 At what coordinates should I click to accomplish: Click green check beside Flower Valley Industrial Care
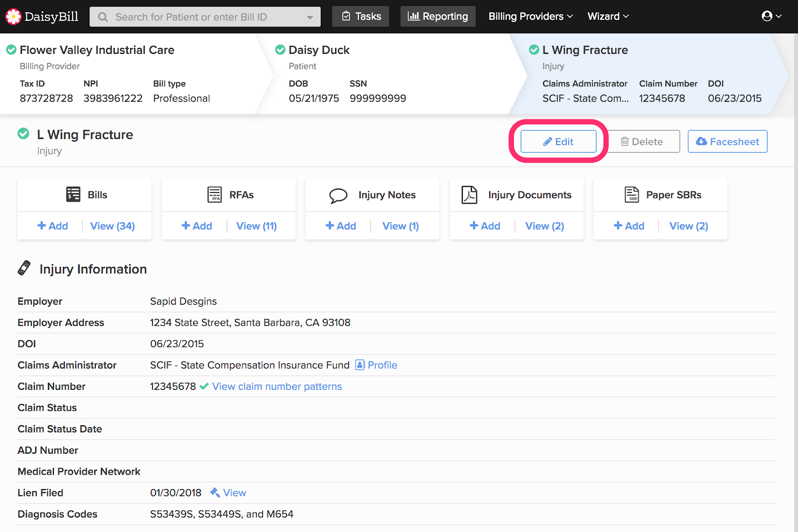11,50
